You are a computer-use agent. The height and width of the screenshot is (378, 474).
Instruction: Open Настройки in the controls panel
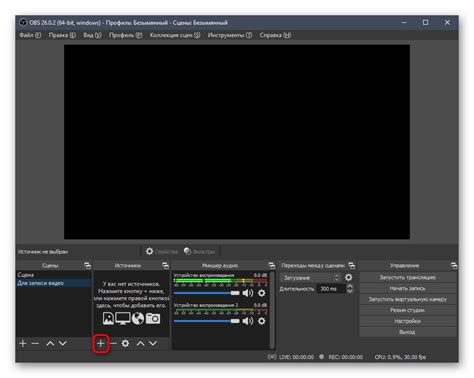[x=407, y=321]
